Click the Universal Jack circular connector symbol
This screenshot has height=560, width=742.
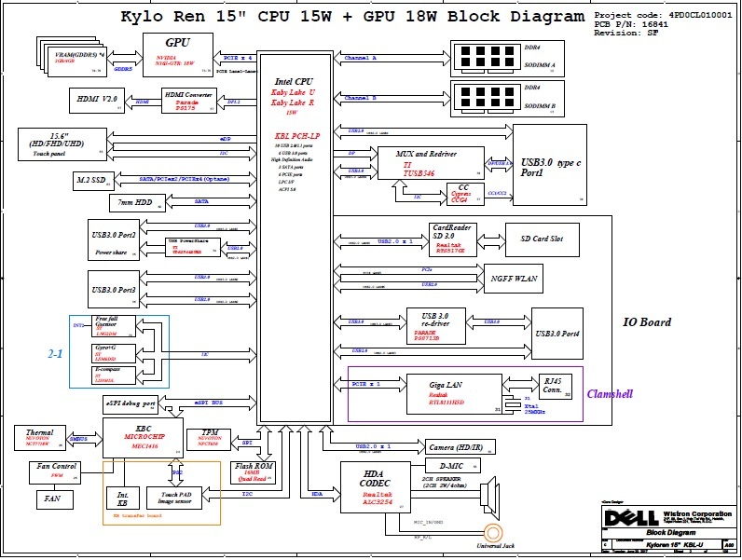tap(492, 534)
